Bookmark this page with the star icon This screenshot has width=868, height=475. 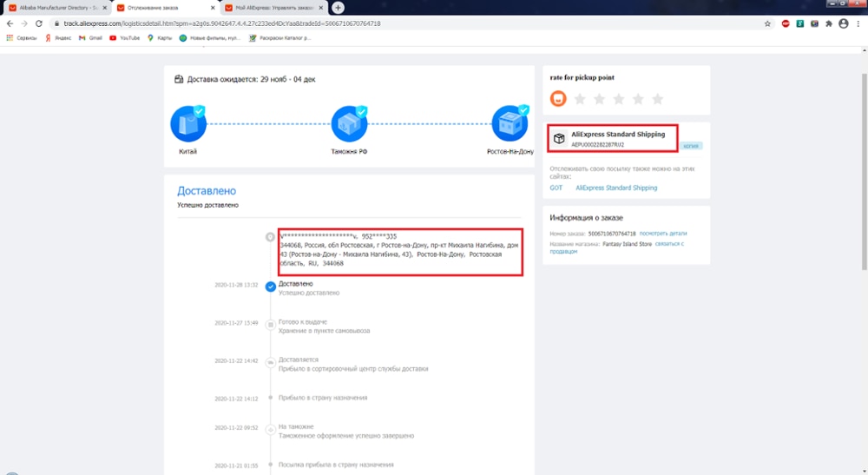point(767,23)
